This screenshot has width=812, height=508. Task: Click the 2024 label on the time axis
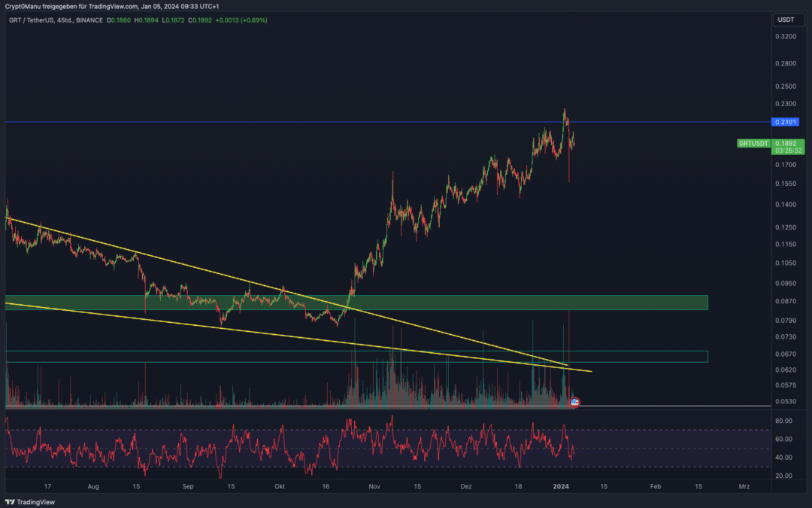click(561, 486)
